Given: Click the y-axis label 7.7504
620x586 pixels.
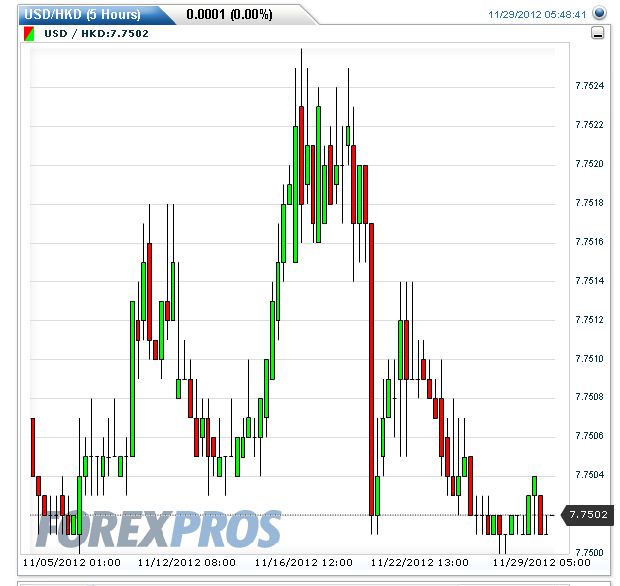Looking at the screenshot, I should pyautogui.click(x=590, y=474).
